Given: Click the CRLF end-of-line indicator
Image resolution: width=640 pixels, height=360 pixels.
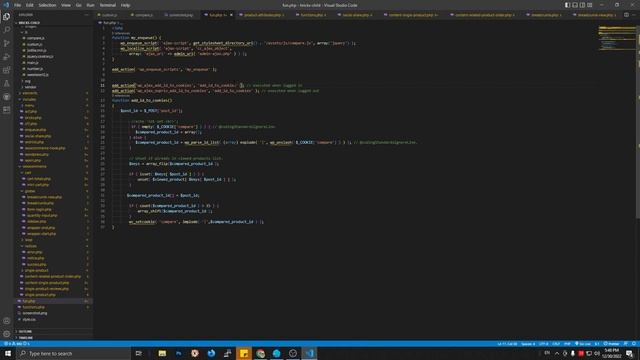Looking at the screenshot, I should pos(556,344).
